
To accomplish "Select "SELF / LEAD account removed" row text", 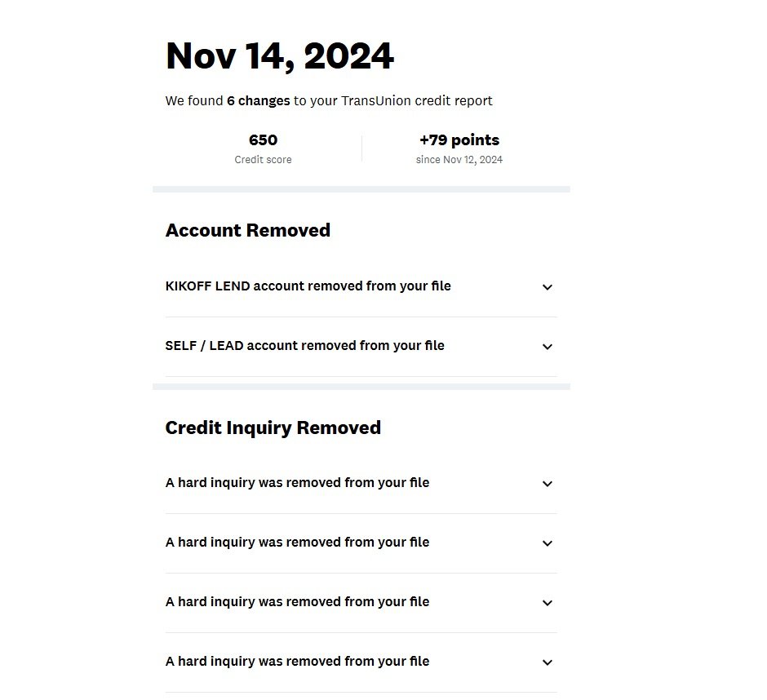I will pyautogui.click(x=304, y=346).
